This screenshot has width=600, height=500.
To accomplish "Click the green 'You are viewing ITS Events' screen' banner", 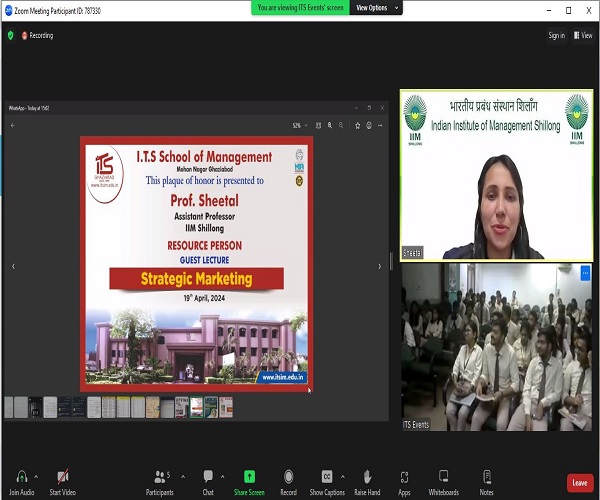I will 300,8.
